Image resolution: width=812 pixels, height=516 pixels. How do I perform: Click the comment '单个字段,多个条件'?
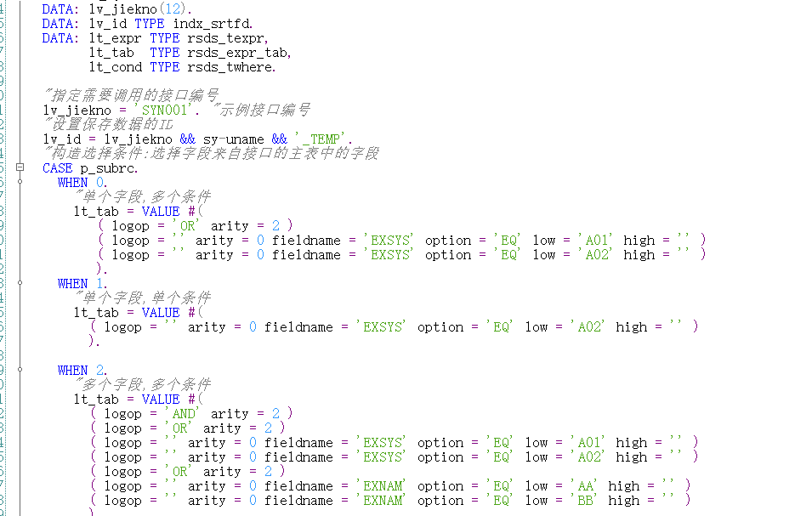142,197
